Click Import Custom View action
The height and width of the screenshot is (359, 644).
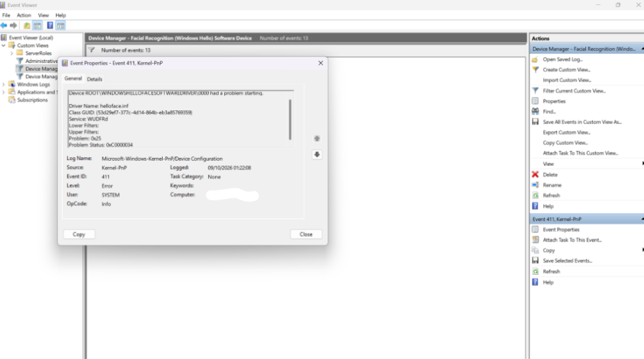point(567,80)
